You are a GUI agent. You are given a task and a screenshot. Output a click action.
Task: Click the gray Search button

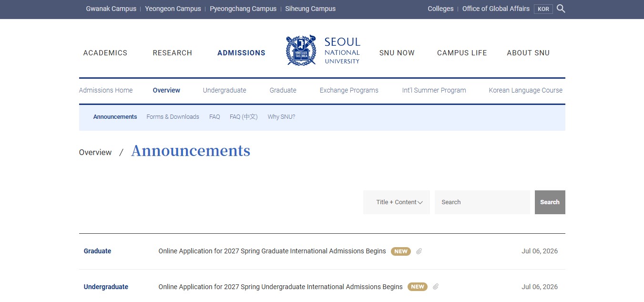tap(550, 202)
